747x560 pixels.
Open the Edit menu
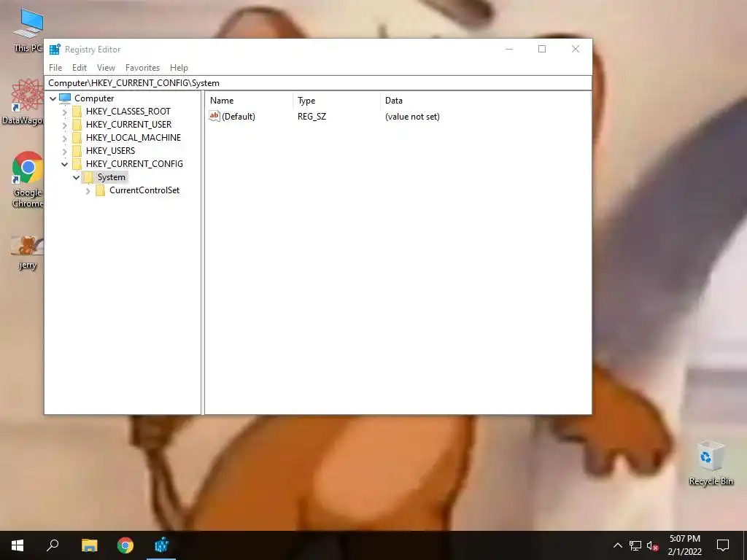pos(79,68)
